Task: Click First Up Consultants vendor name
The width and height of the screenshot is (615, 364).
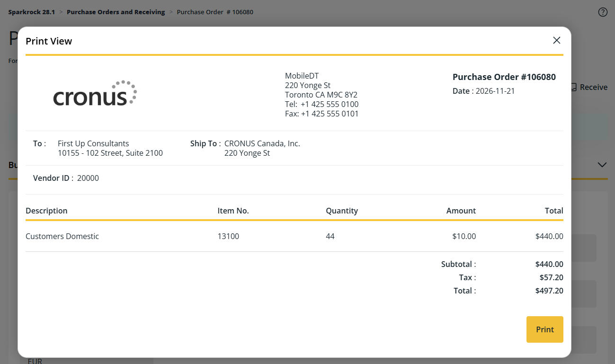Action: point(93,143)
